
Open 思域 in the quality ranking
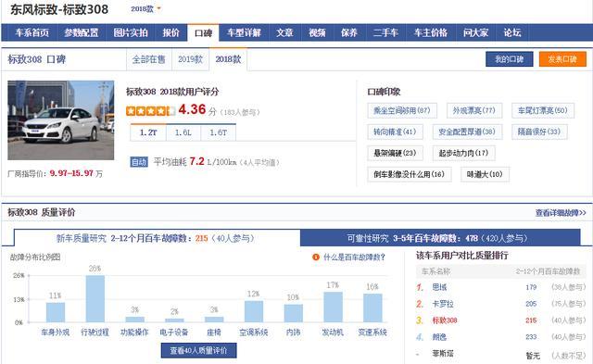click(x=439, y=287)
